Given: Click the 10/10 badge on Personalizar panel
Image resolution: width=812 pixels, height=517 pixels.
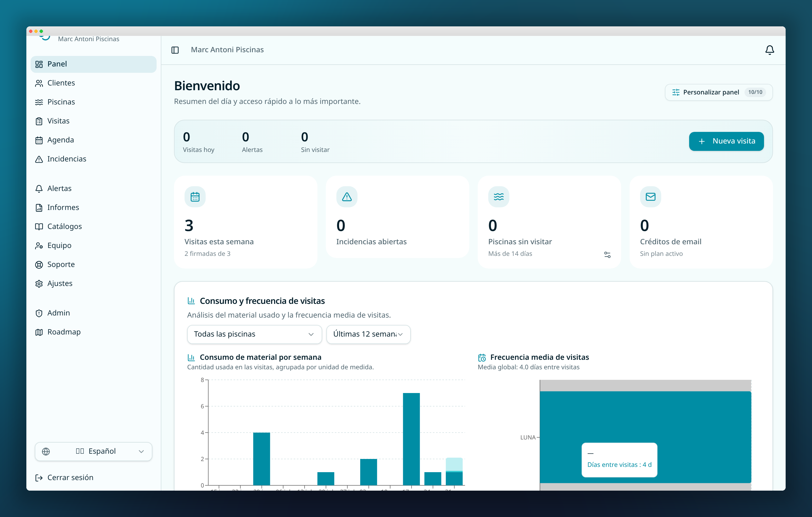Looking at the screenshot, I should point(755,92).
